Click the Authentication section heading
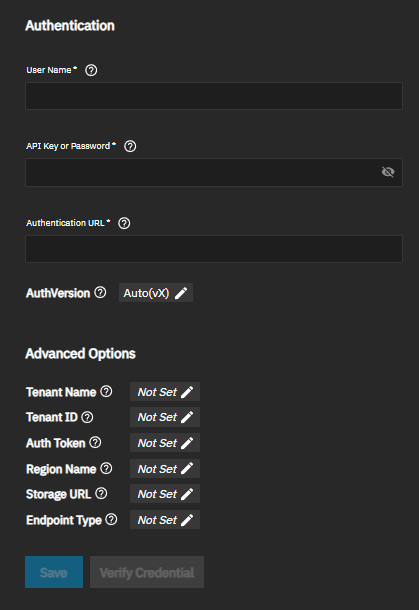This screenshot has height=610, width=419. click(x=70, y=26)
